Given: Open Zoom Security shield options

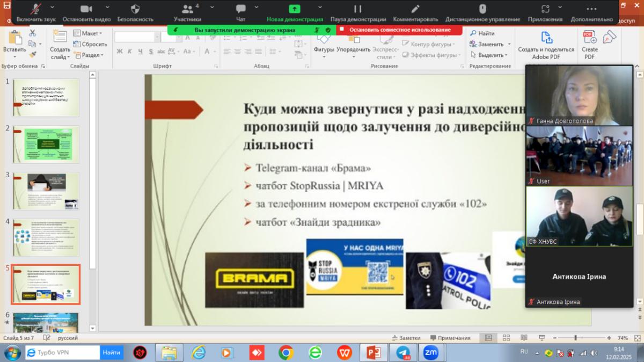Looking at the screenshot, I should tap(135, 10).
